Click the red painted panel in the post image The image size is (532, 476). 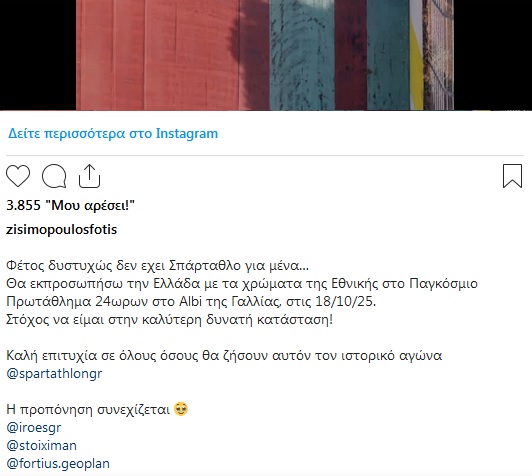point(158,55)
